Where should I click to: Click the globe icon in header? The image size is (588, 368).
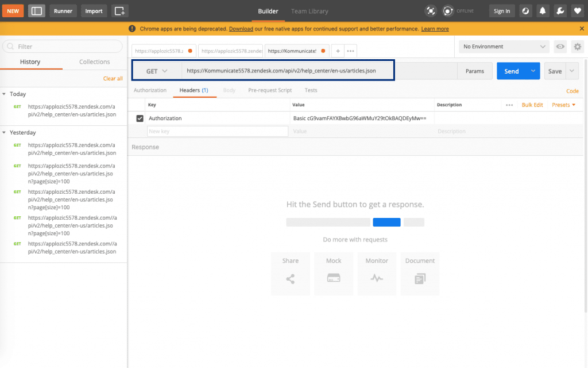pos(525,11)
